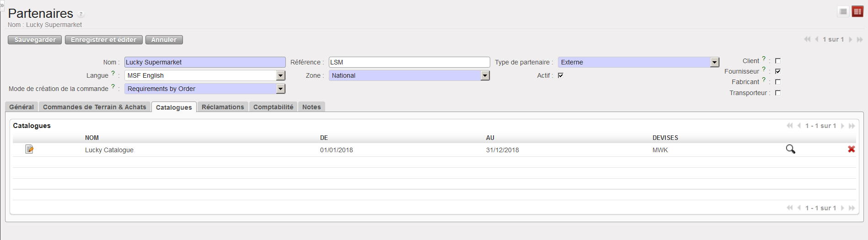Open the Comptabilité tab
Screen dimensions: 868x240
point(273,107)
